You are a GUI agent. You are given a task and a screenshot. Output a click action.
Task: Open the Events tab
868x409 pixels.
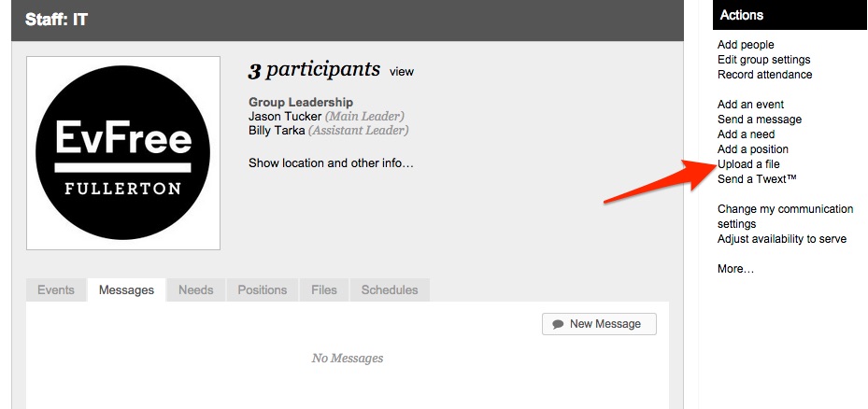tap(56, 290)
